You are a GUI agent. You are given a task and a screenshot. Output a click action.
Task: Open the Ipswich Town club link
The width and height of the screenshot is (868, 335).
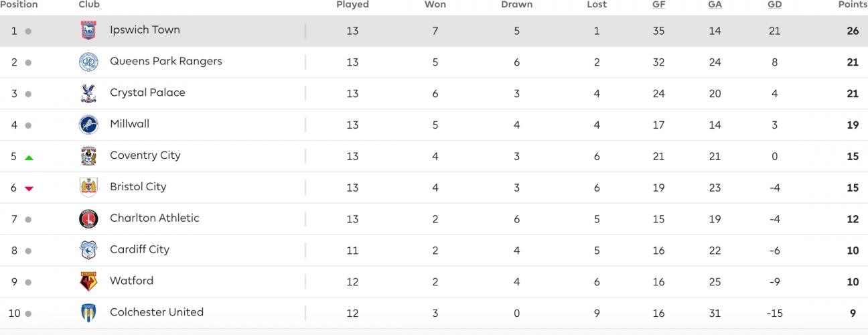pos(145,30)
